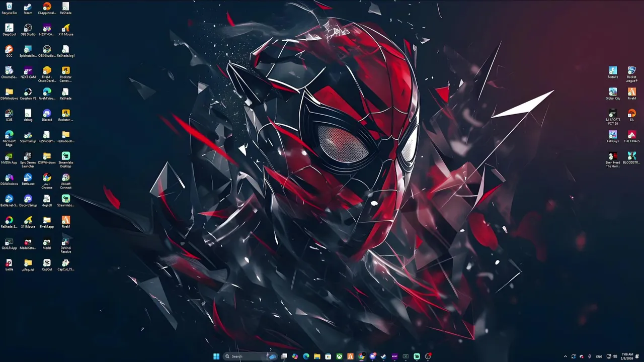Viewport: 644px width, 362px height.
Task: Select the Rocket League desktop shortcut
Action: (631, 74)
